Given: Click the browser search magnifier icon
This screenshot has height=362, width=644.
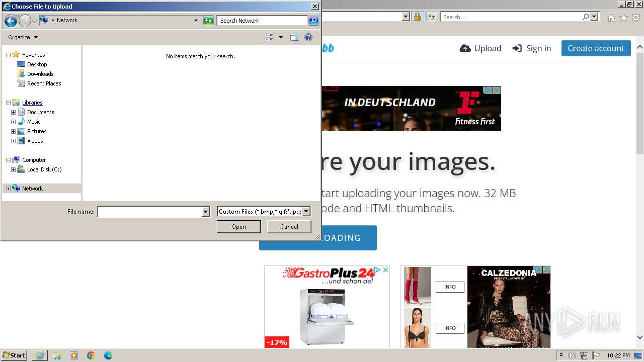Looking at the screenshot, I should pyautogui.click(x=586, y=17).
